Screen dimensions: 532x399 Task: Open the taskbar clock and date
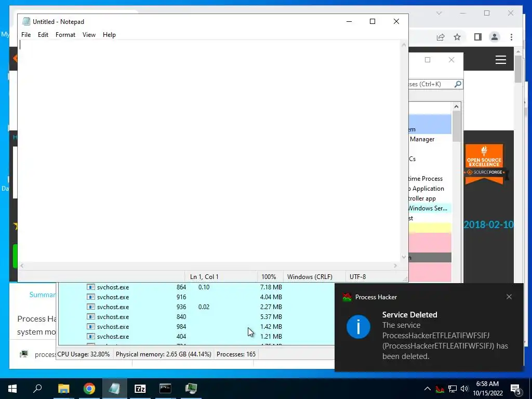pyautogui.click(x=487, y=389)
